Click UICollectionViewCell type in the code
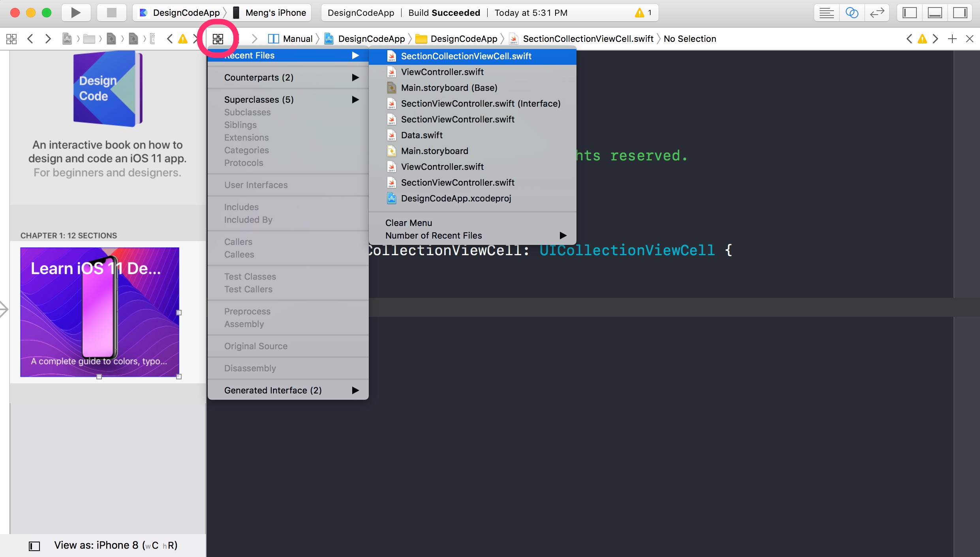The image size is (980, 557). (627, 250)
